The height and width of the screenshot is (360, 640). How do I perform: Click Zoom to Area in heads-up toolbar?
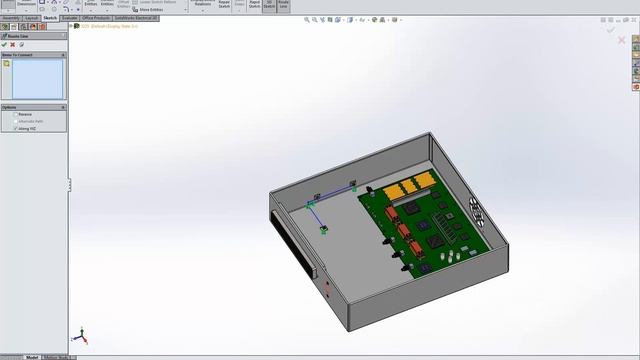(x=315, y=20)
